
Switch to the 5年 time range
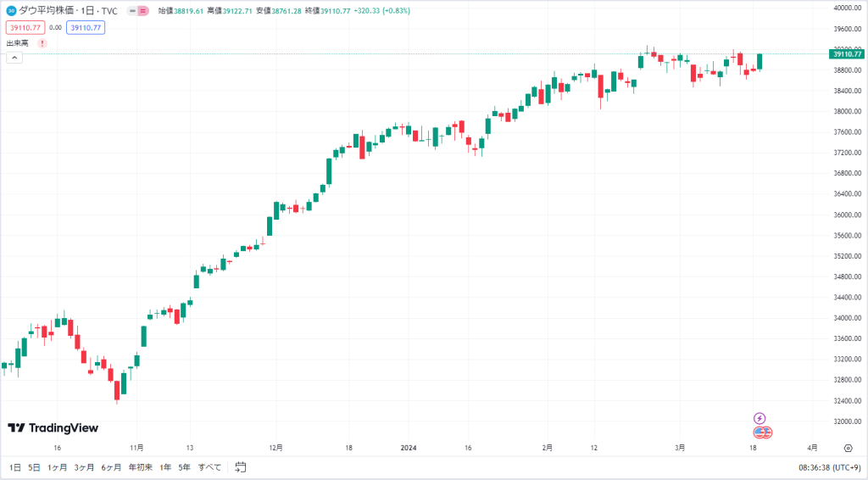pos(184,467)
